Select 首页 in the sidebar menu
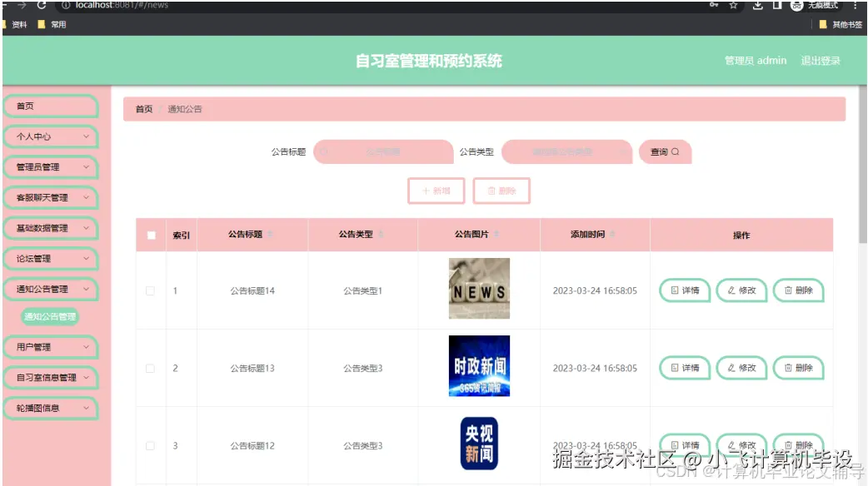This screenshot has height=486, width=868. [50, 106]
